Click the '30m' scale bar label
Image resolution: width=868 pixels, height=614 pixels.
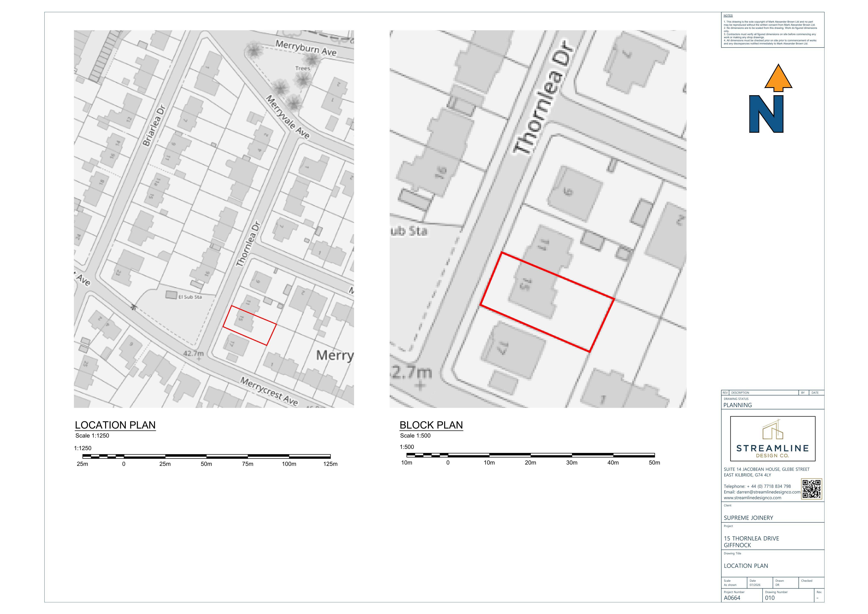click(572, 462)
